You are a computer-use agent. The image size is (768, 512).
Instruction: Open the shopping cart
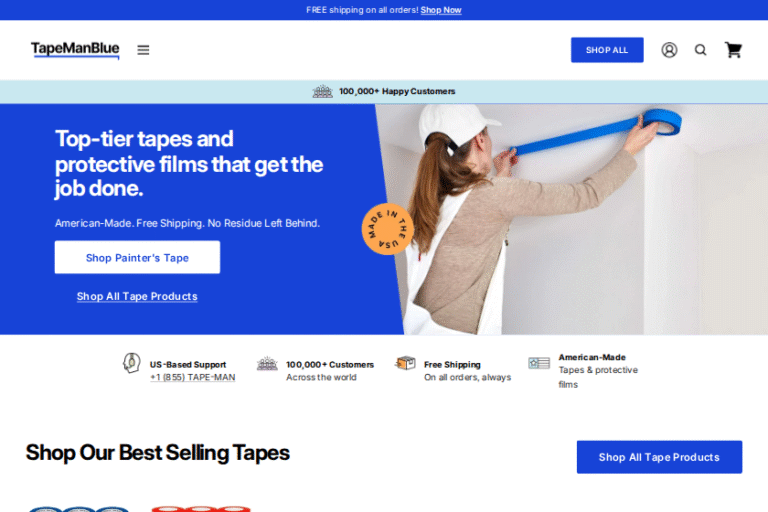733,50
